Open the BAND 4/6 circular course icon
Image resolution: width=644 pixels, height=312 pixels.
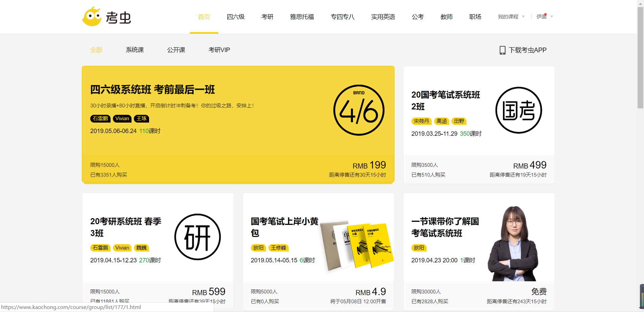click(x=359, y=110)
